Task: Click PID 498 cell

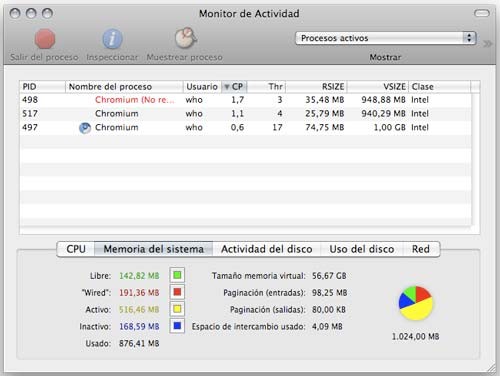Action: click(x=30, y=100)
